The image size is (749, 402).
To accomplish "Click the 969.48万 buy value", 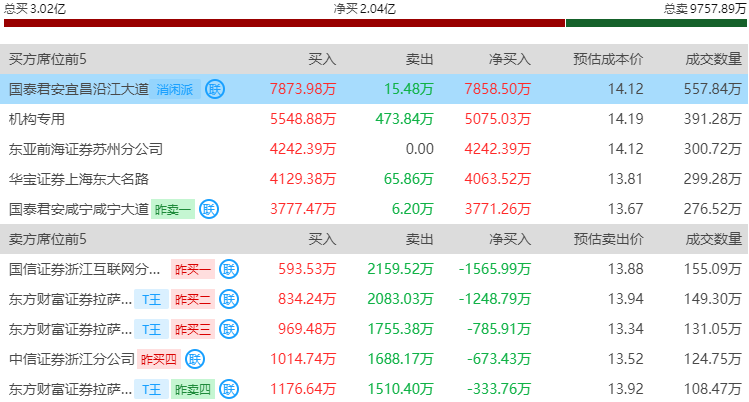I will [307, 329].
